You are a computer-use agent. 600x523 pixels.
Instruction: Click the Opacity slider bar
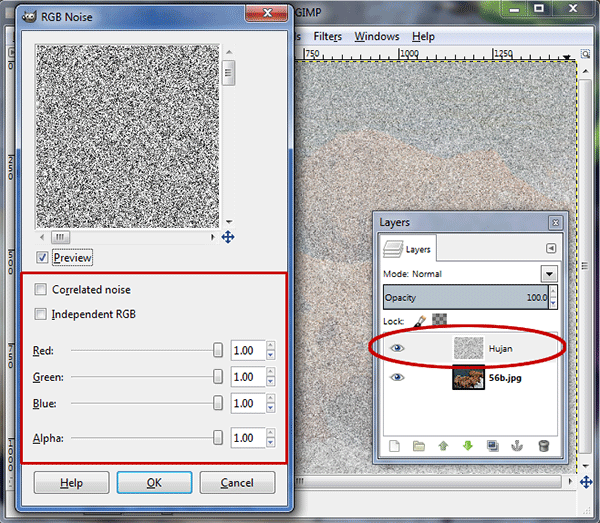coord(466,297)
